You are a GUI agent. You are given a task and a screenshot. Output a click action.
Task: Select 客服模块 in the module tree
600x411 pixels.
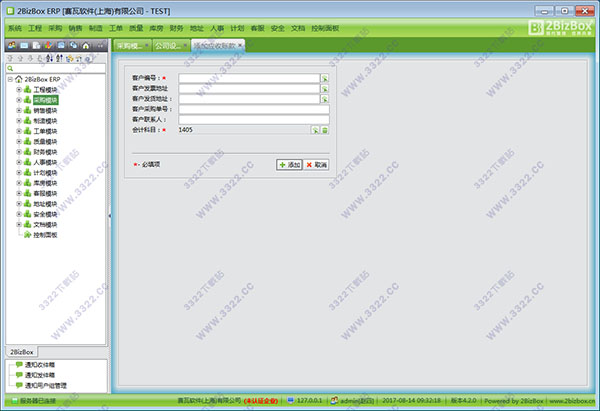click(45, 193)
